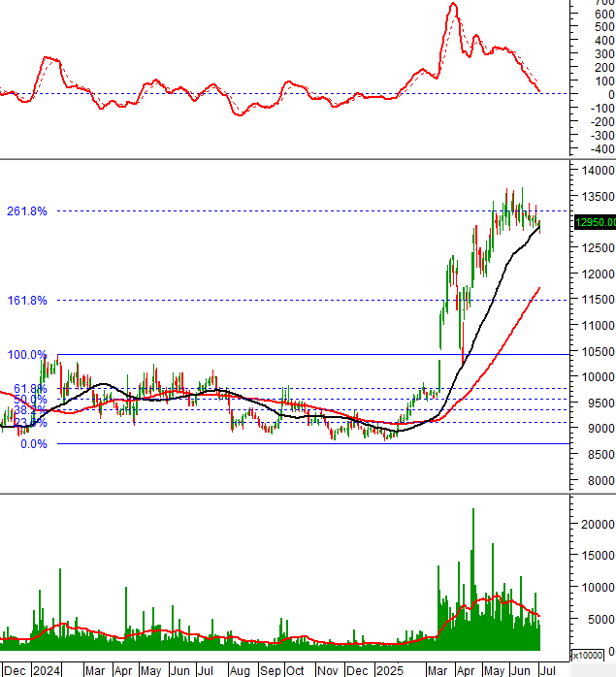
Task: Click 300 on the indicator axis
Action: pyautogui.click(x=604, y=54)
